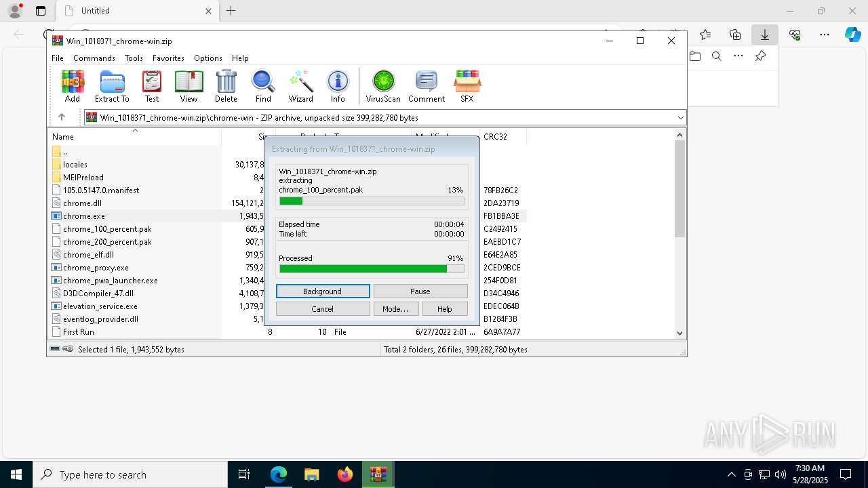Screen dimensions: 868x488
Task: Open the Help menu
Action: pos(240,58)
